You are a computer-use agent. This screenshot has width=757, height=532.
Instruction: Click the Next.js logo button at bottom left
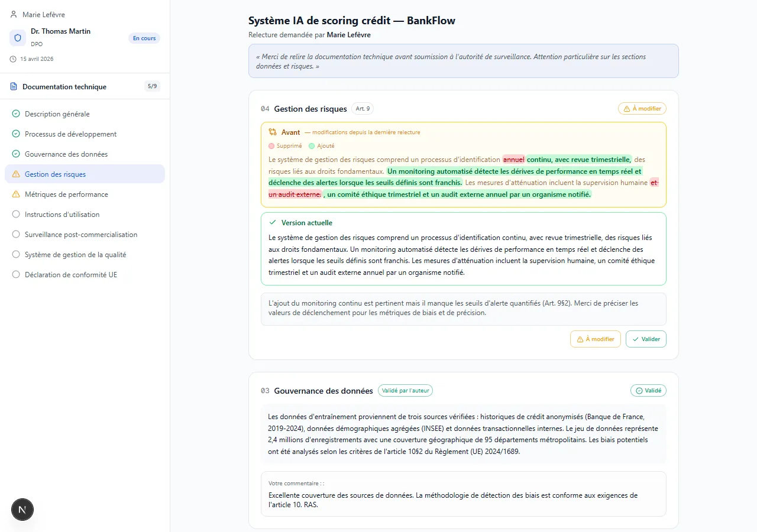pyautogui.click(x=22, y=510)
